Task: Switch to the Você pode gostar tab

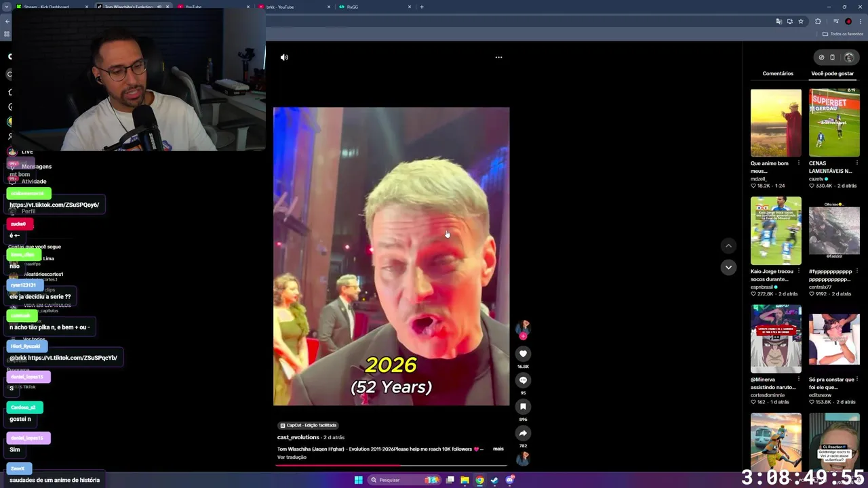Action: point(832,73)
